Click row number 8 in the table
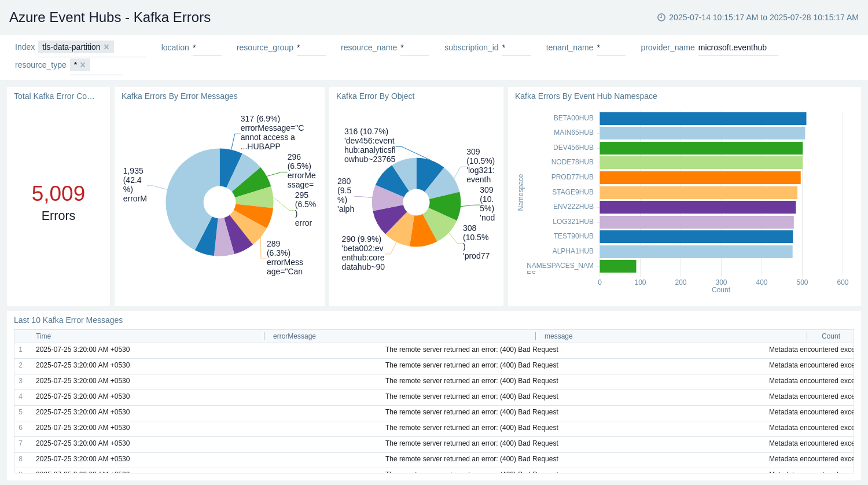This screenshot has width=868, height=485. (21, 459)
